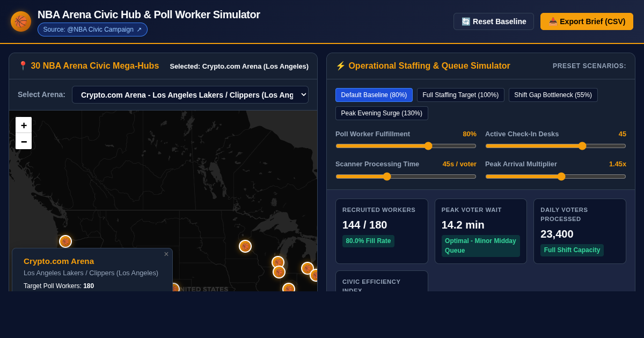Click the Civic Efficiency Index card label
Image resolution: width=644 pixels, height=338 pixels.
[371, 285]
